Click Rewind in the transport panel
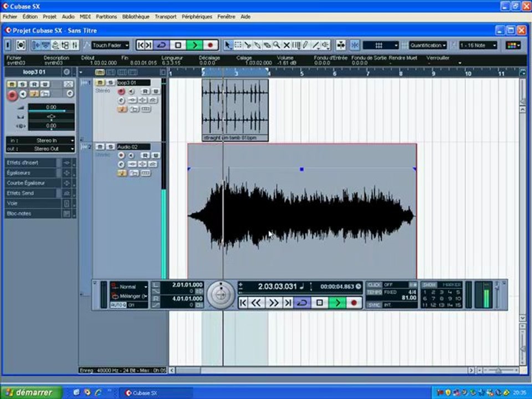 pyautogui.click(x=256, y=303)
